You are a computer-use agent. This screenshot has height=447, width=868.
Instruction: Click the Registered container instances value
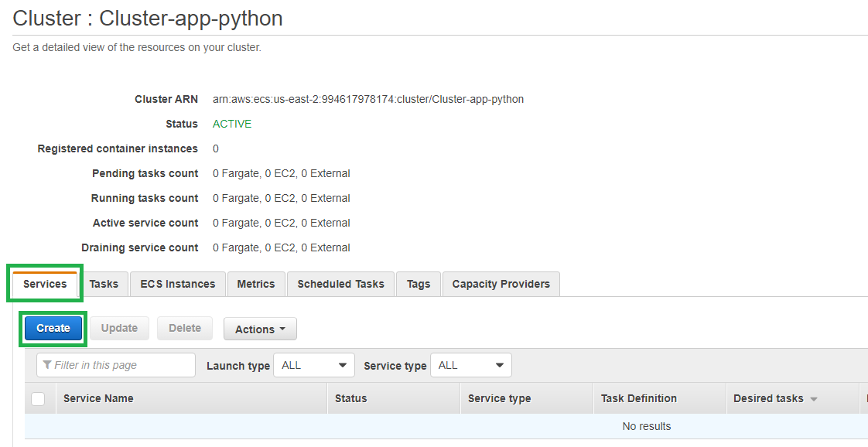[215, 148]
